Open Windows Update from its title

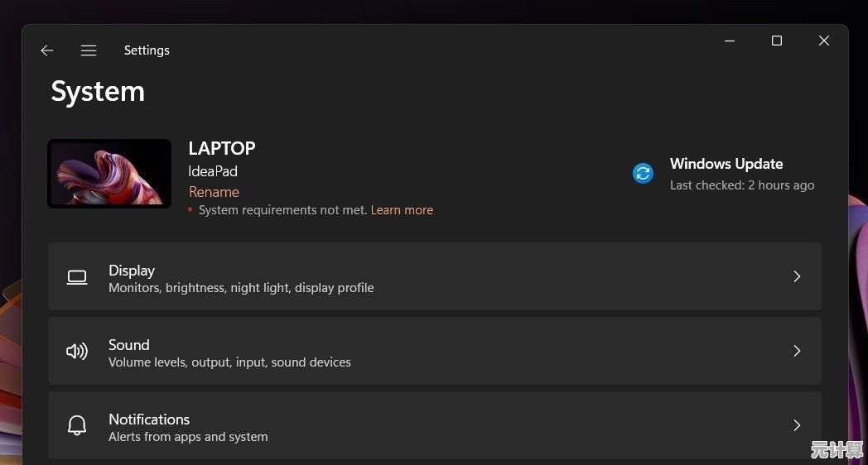tap(726, 164)
